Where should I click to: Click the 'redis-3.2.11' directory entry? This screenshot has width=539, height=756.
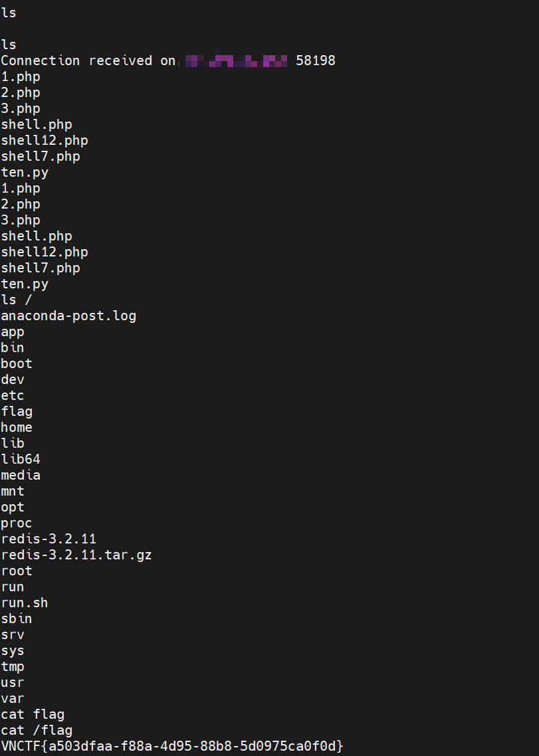click(x=49, y=539)
